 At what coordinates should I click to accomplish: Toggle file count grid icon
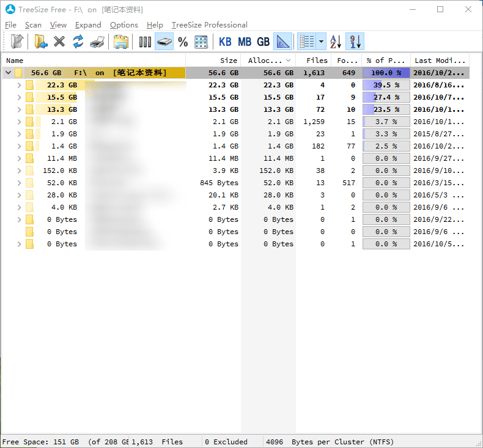tap(201, 42)
